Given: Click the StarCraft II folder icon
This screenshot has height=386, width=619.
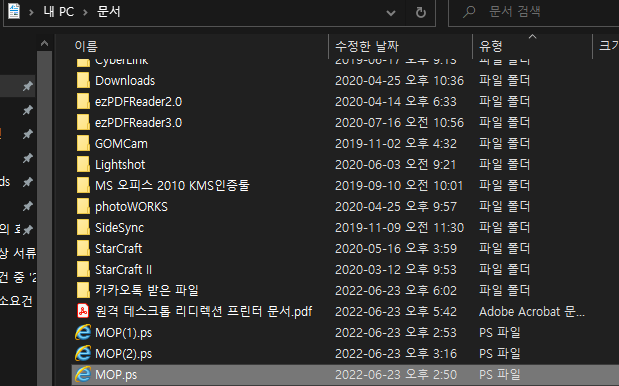Looking at the screenshot, I should 83,269.
